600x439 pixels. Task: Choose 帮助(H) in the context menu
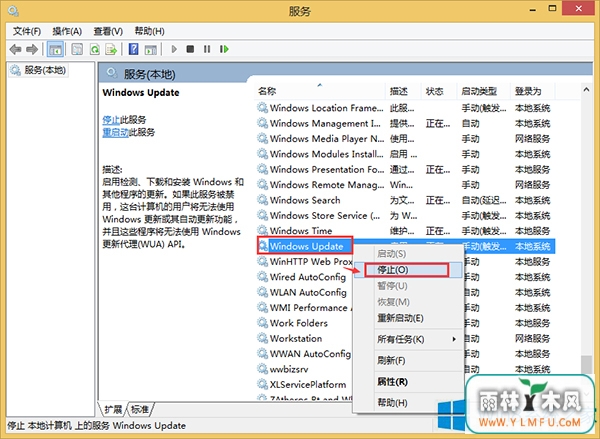(408, 403)
